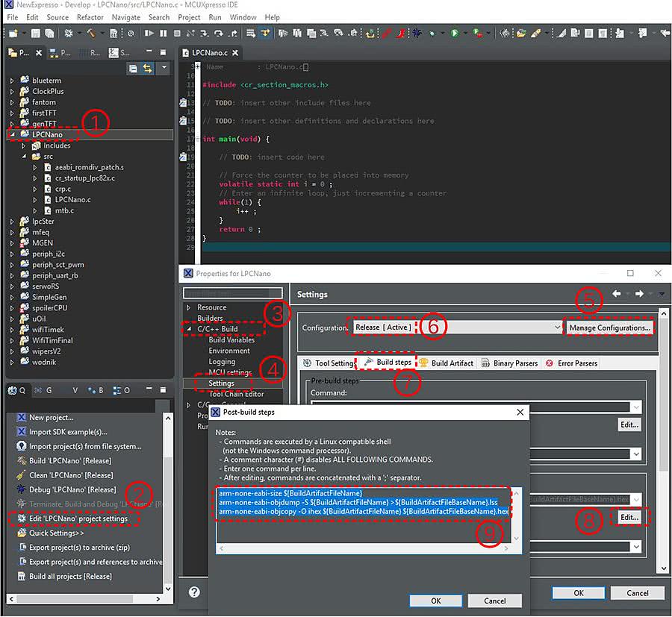The image size is (672, 617).
Task: Click the Build 'LPCNano' hammer icon
Action: click(22, 461)
